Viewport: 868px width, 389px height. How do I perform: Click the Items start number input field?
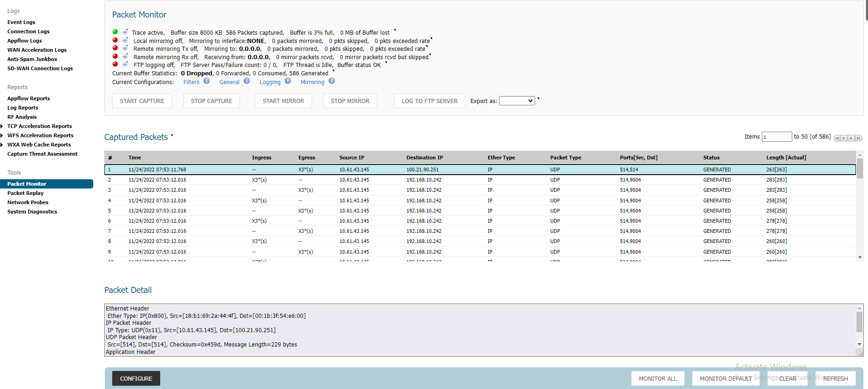776,137
